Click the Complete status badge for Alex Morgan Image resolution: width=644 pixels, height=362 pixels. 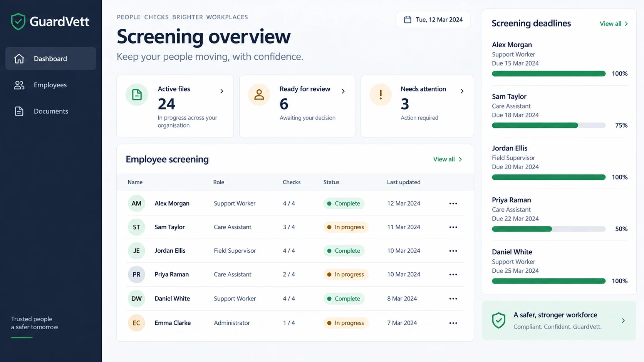pos(344,204)
